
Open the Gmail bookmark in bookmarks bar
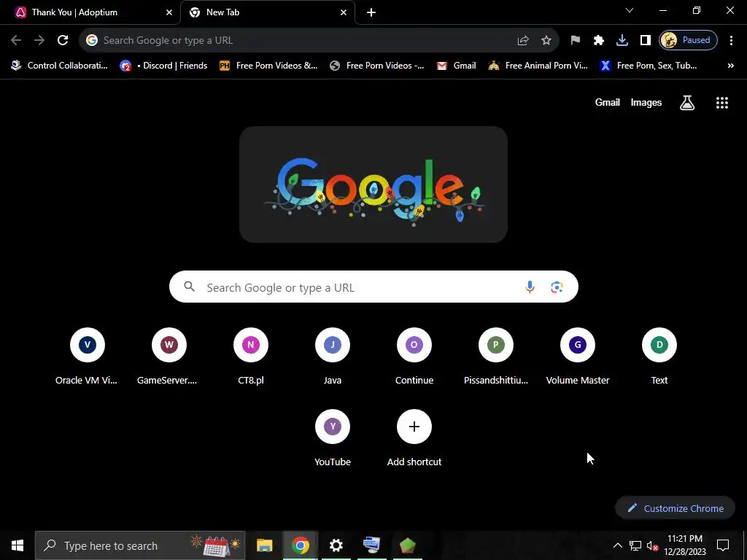pyautogui.click(x=457, y=66)
